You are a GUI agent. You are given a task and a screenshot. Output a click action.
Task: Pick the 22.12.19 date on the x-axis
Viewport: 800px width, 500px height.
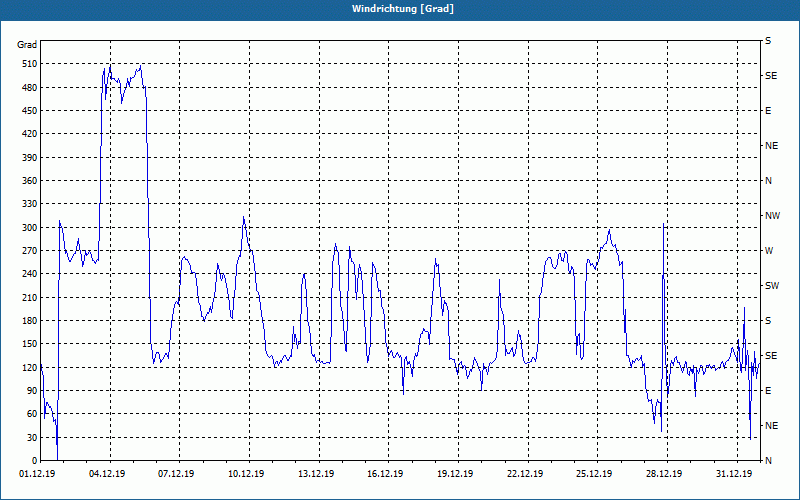(x=525, y=474)
